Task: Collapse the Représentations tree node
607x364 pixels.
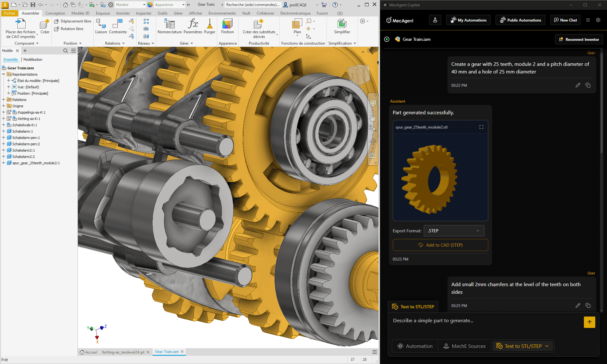Action: (x=3, y=74)
